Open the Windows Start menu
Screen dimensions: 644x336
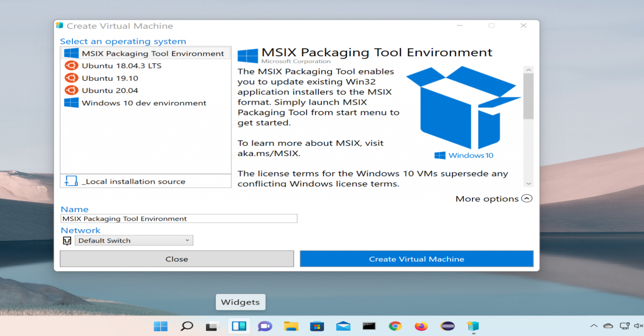tap(161, 326)
